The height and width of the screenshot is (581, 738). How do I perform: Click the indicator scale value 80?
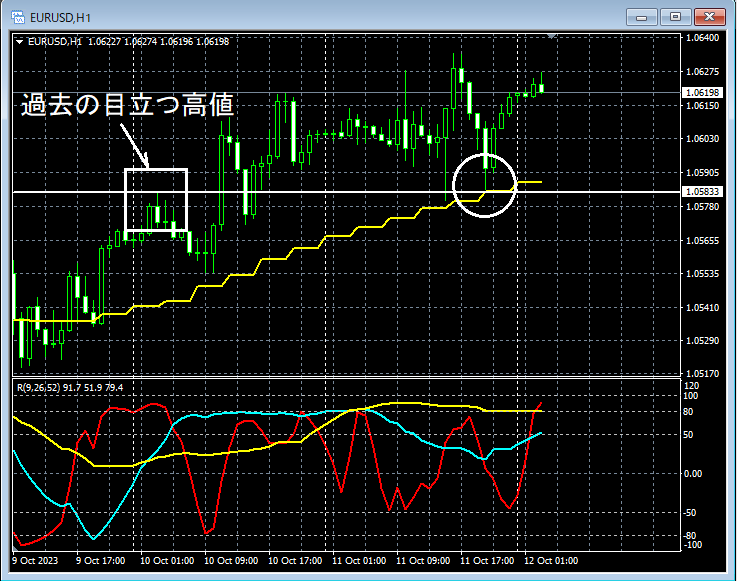[x=688, y=412]
